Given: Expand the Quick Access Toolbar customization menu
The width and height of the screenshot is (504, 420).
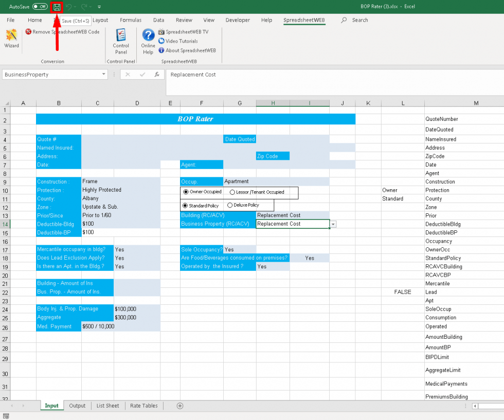Looking at the screenshot, I should point(99,7).
